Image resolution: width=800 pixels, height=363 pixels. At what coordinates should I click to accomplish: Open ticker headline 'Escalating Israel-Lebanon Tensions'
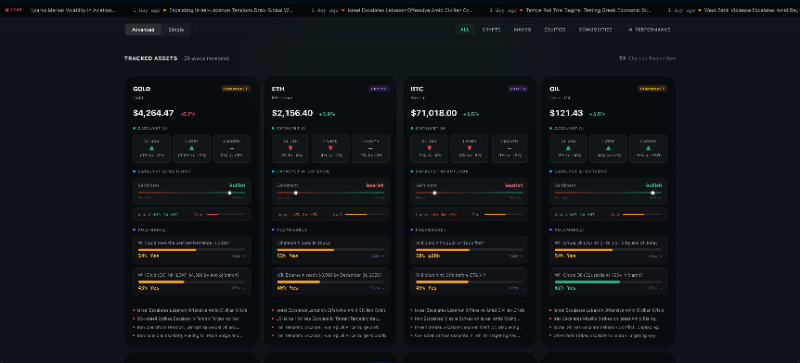point(231,10)
